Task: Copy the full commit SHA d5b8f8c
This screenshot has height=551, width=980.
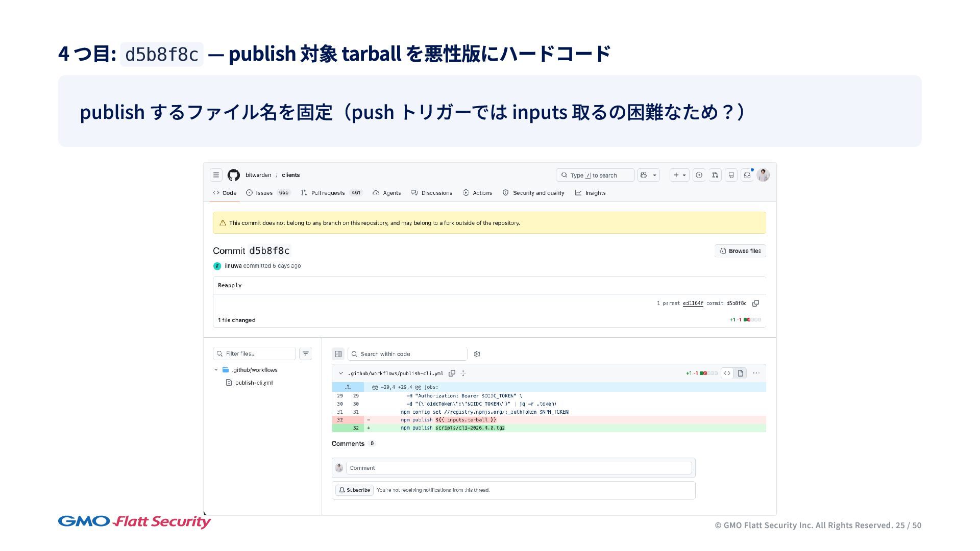Action: pos(756,303)
